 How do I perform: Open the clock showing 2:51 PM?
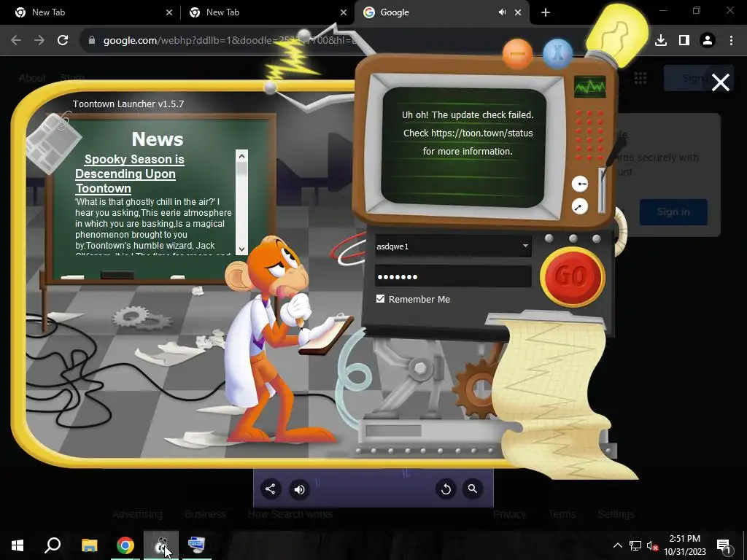[x=685, y=545]
